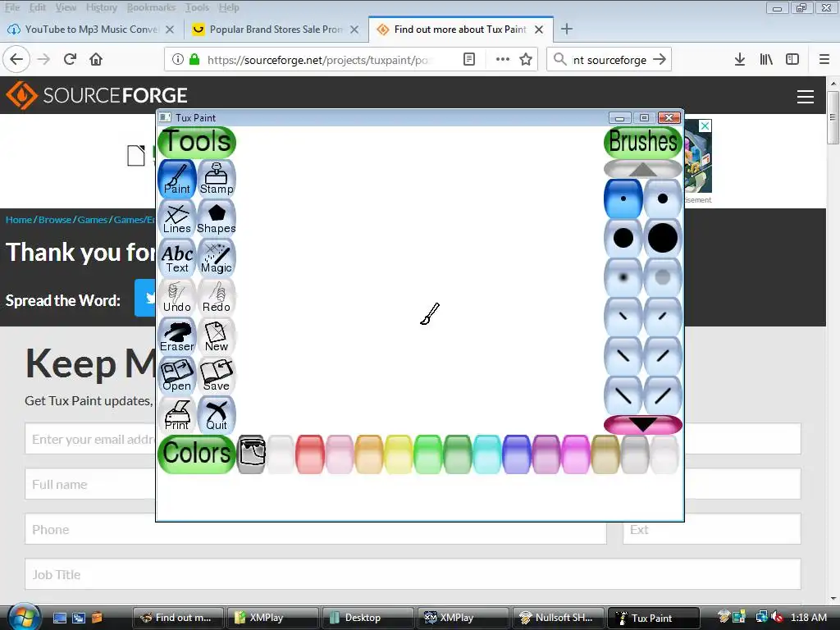The width and height of the screenshot is (840, 630).
Task: Select the small round dot brush beside smallest
Action: [663, 199]
